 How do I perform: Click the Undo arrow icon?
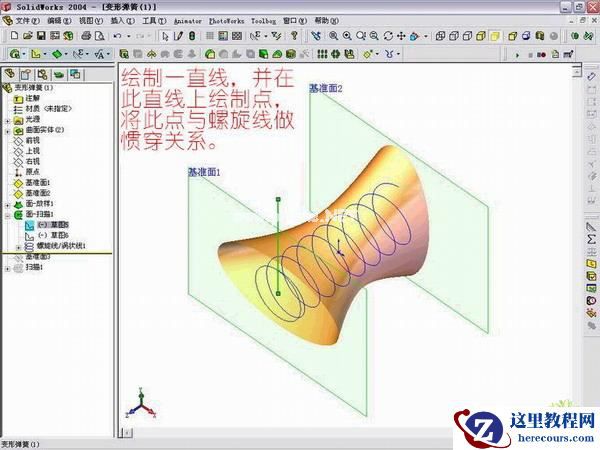click(x=117, y=36)
